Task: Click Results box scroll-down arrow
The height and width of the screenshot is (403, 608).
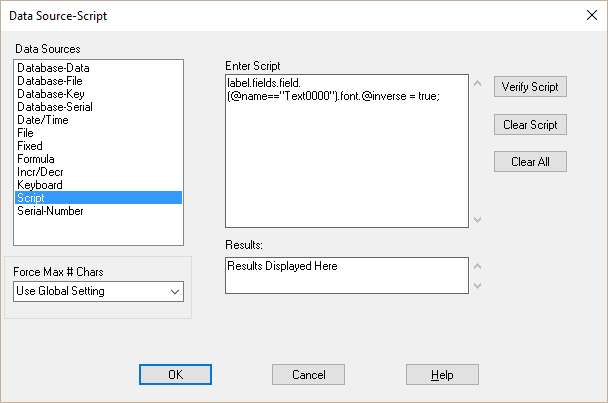Action: 478,286
